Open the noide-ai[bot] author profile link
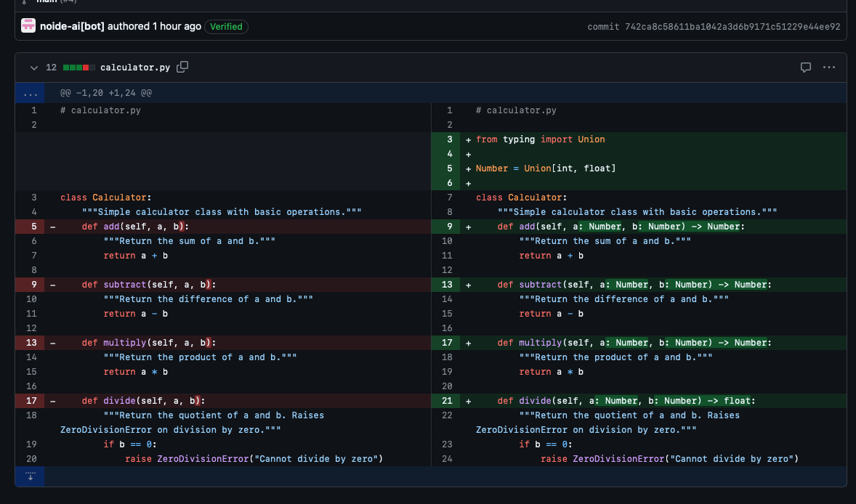 [x=72, y=26]
